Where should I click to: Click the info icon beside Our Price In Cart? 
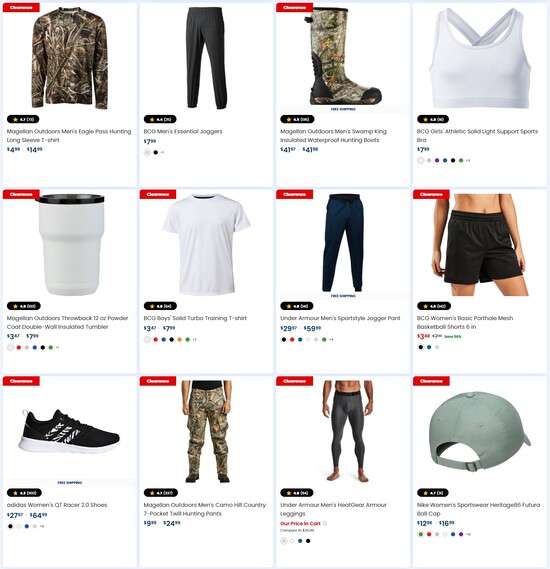[x=325, y=523]
